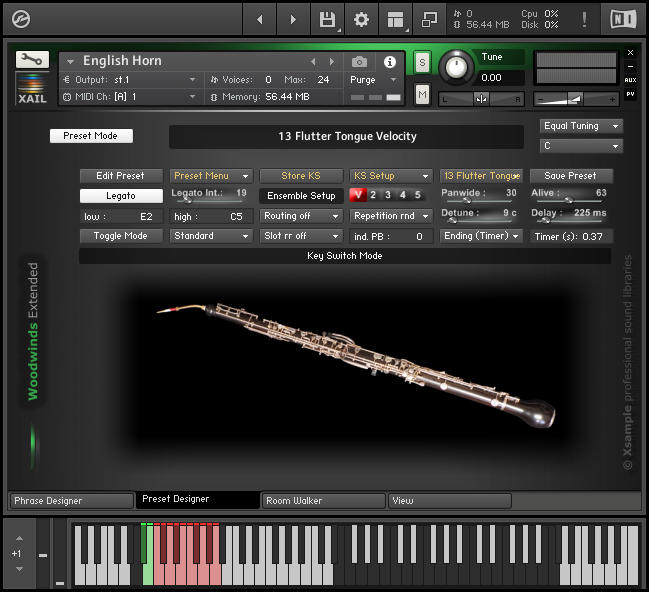
Task: Toggle Mute with the M button
Action: 422,94
